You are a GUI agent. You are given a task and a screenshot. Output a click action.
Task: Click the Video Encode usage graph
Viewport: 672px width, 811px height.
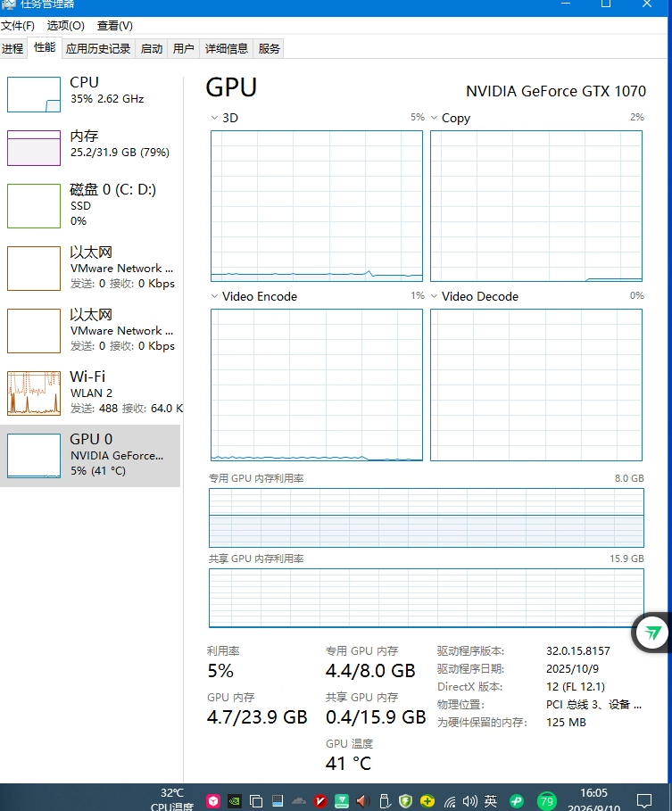tap(317, 385)
